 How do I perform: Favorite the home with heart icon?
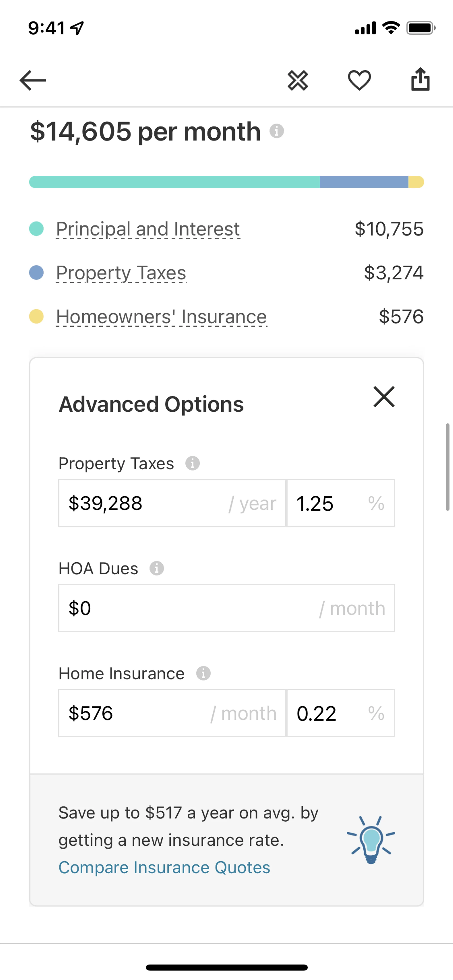359,80
